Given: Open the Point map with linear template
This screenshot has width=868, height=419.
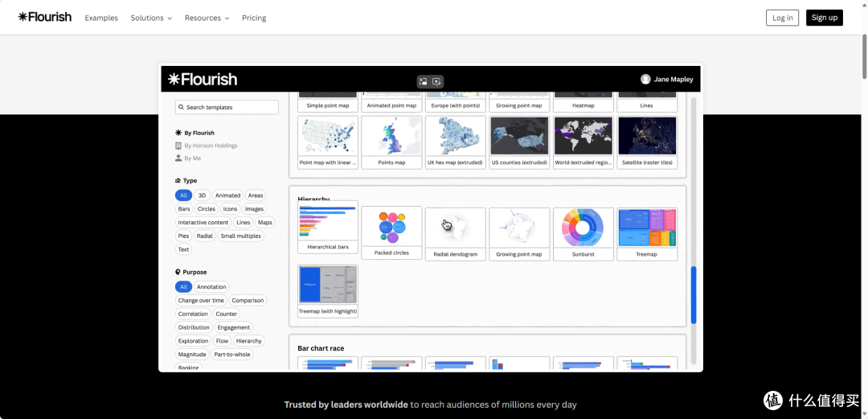Looking at the screenshot, I should (x=328, y=142).
